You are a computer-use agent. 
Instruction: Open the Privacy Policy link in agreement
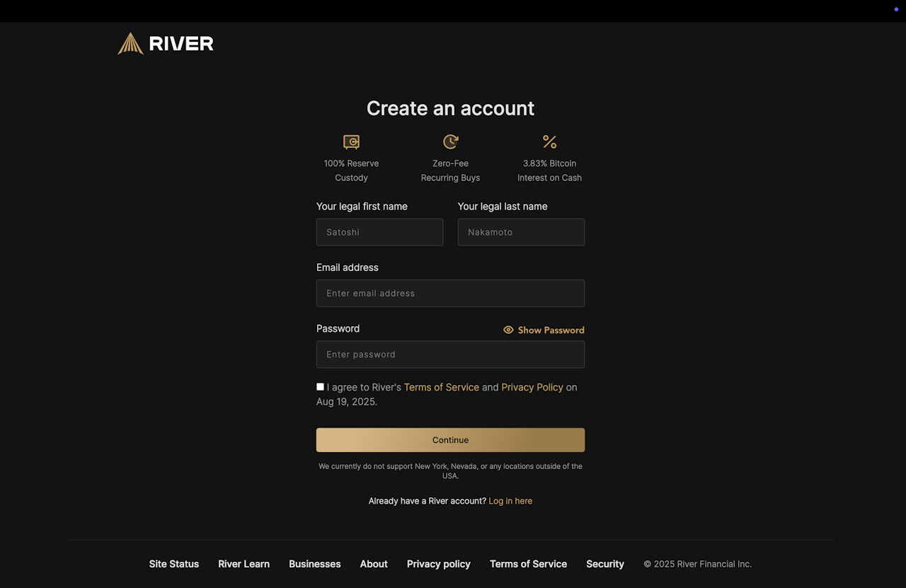click(x=532, y=387)
